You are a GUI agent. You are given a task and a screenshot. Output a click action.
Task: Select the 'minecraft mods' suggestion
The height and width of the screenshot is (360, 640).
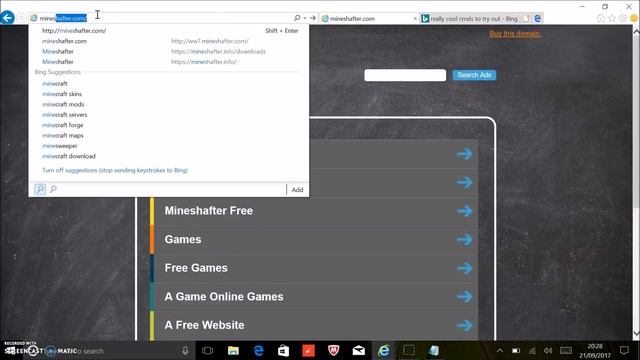[x=63, y=104]
